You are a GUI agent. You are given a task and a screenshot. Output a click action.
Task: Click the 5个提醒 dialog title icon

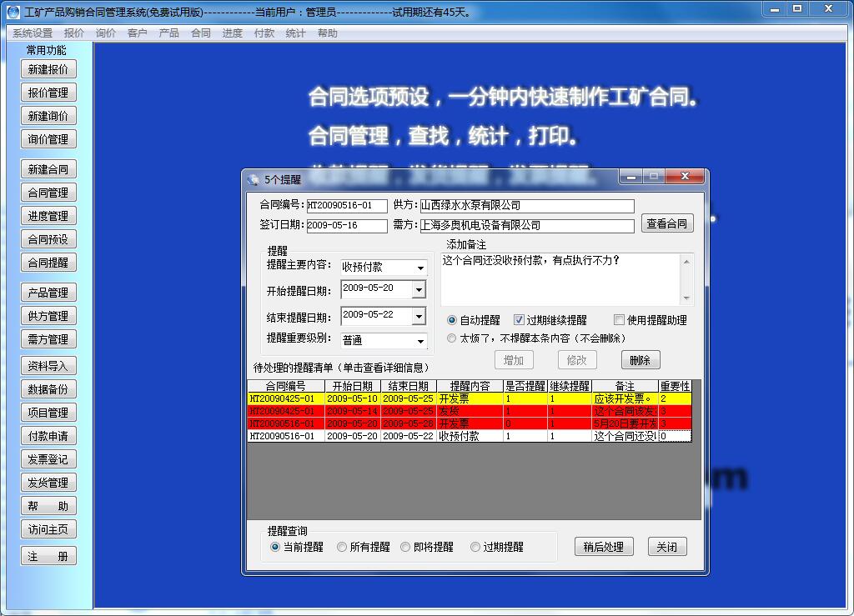pyautogui.click(x=253, y=179)
